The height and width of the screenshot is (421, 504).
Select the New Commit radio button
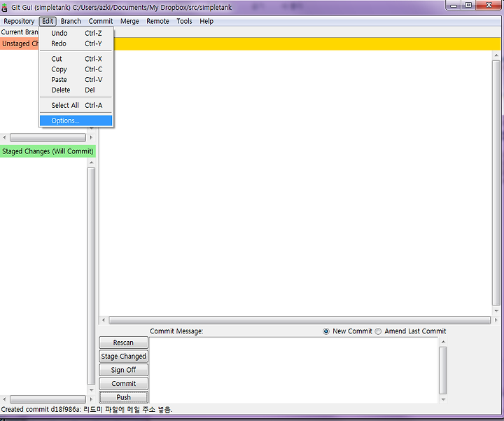pyautogui.click(x=326, y=331)
